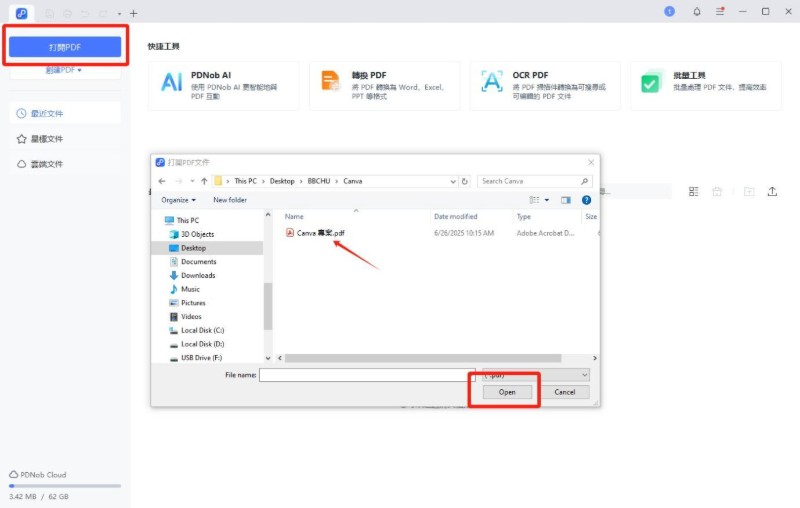
Task: Open the 創建PDF dropdown
Action: point(64,70)
